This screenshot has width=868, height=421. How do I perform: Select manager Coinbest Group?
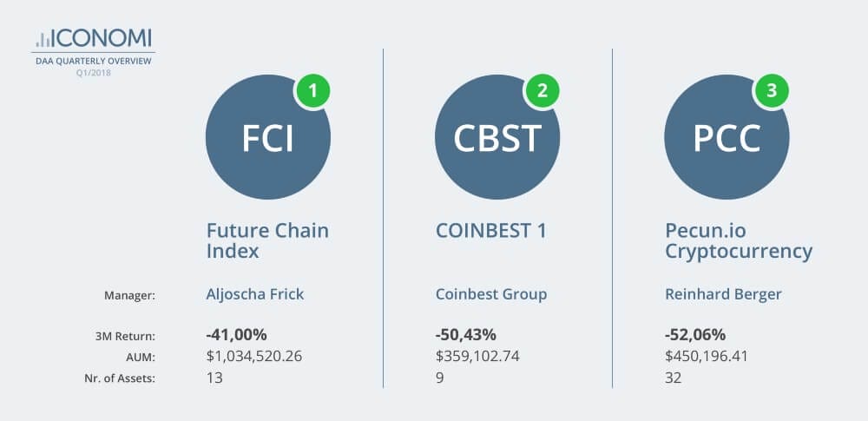(x=491, y=294)
